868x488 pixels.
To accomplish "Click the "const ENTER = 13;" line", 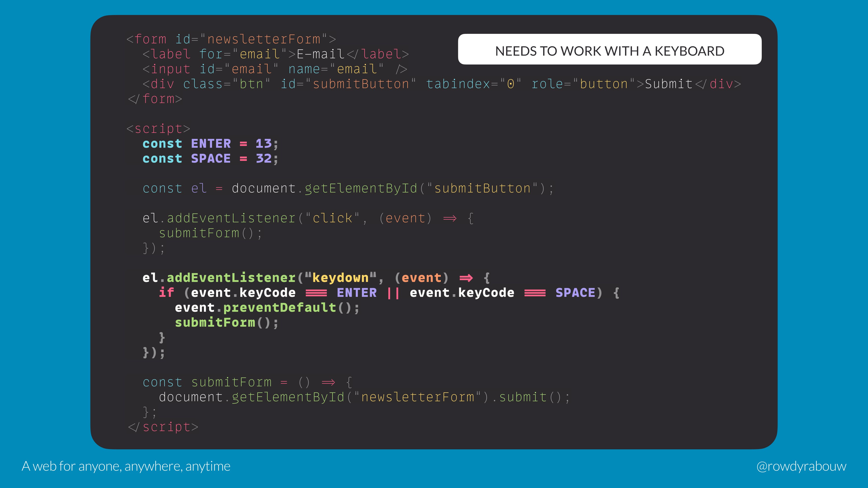I will [210, 144].
